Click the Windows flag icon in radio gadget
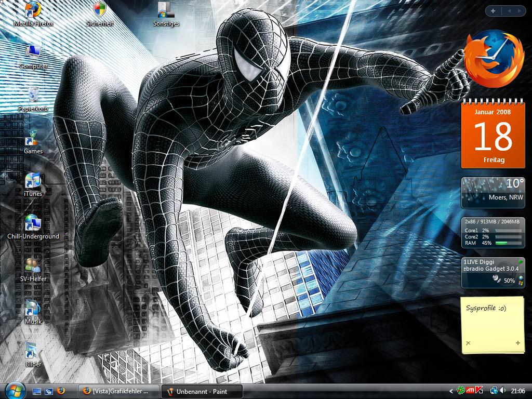 point(522,283)
